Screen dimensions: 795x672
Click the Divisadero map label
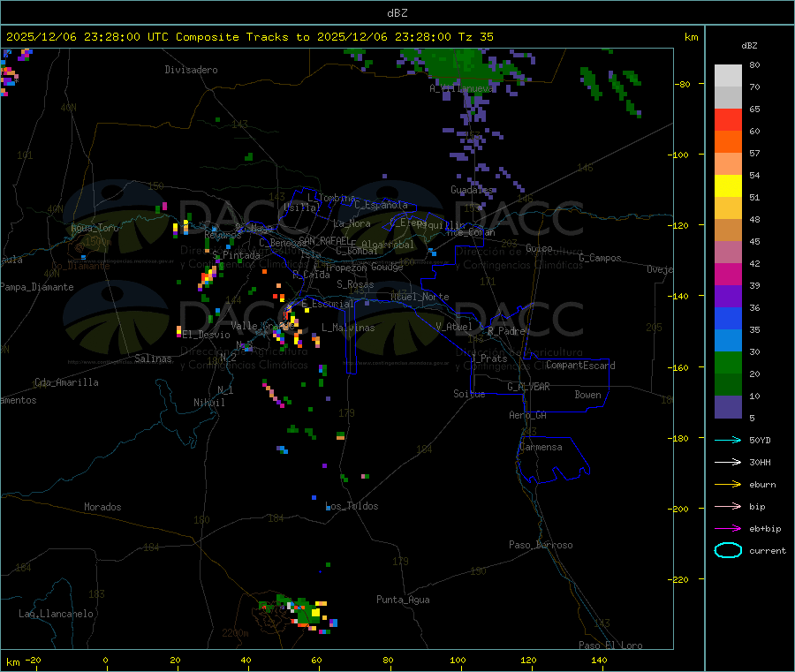coord(191,70)
